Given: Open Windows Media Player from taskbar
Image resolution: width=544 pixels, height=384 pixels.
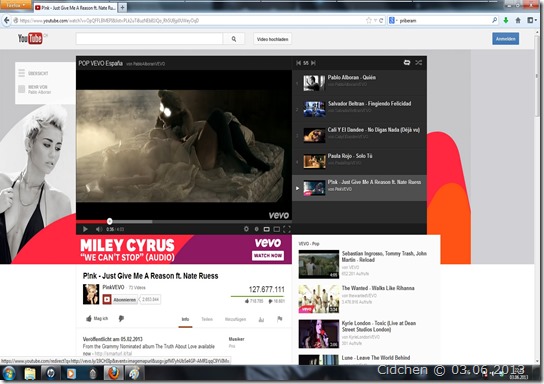Looking at the screenshot, I should tap(71, 374).
